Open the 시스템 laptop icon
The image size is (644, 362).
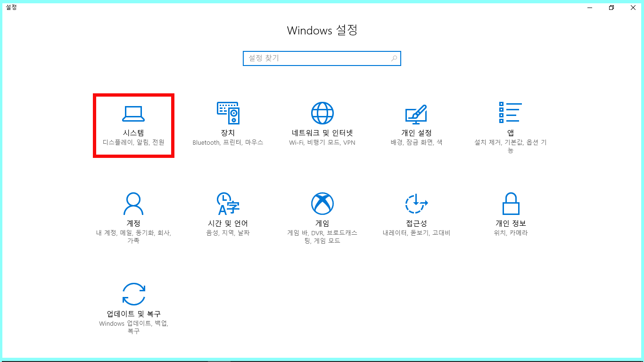click(x=133, y=114)
